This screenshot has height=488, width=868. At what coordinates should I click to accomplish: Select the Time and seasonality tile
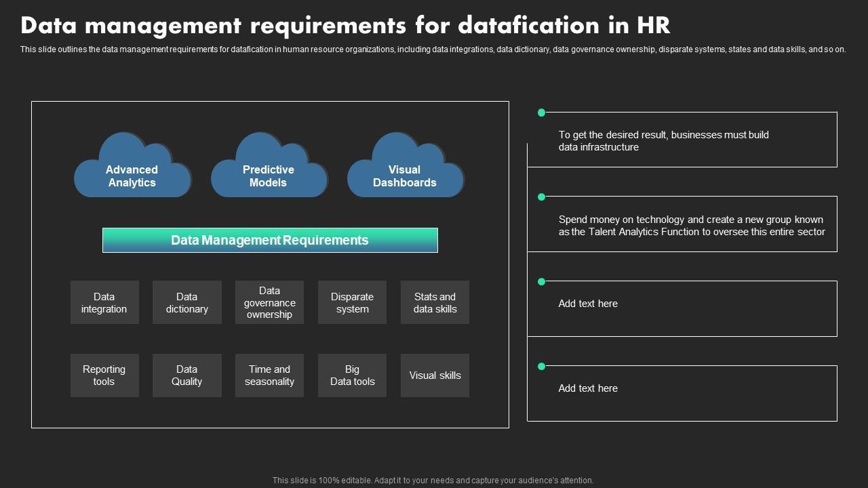point(269,375)
